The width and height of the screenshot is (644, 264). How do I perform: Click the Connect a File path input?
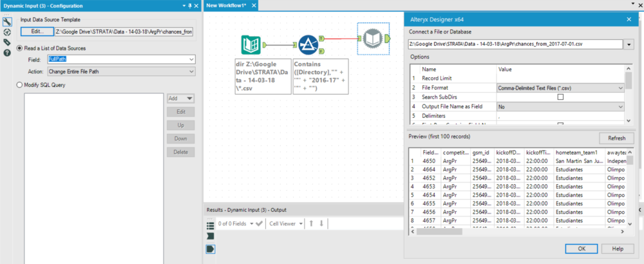[515, 44]
